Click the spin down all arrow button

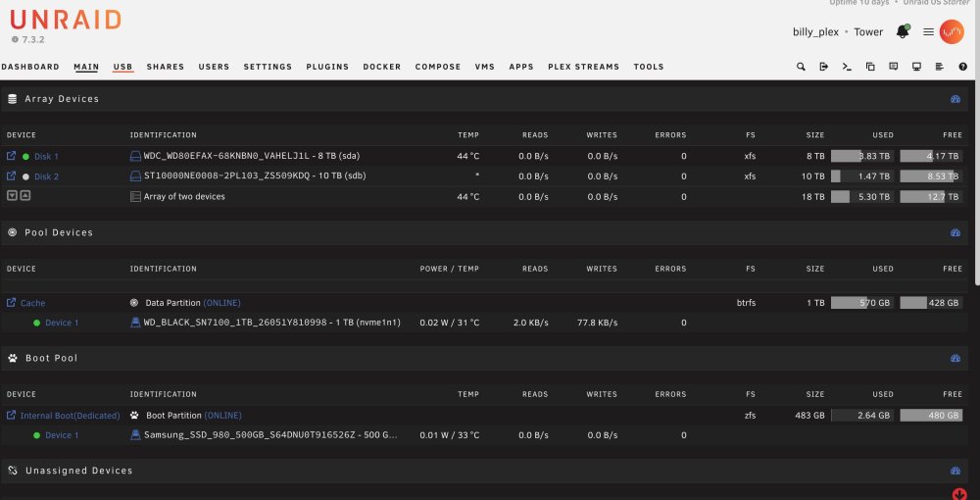[x=12, y=196]
